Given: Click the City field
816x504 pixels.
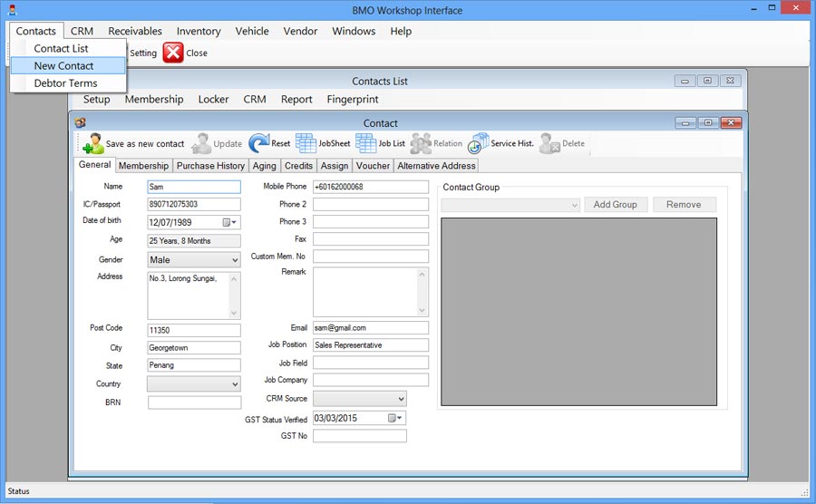Looking at the screenshot, I should (194, 348).
